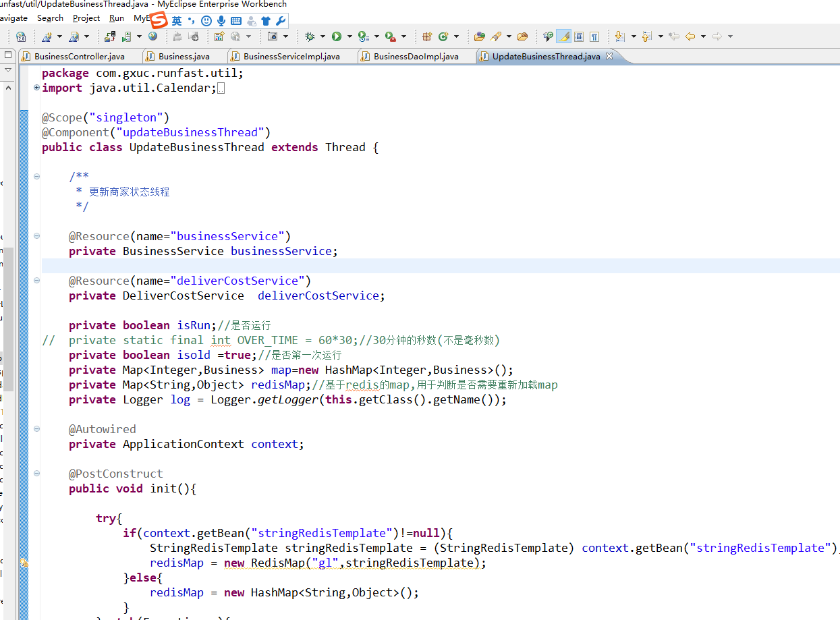Open the Run menu
This screenshot has width=840, height=620.
117,18
